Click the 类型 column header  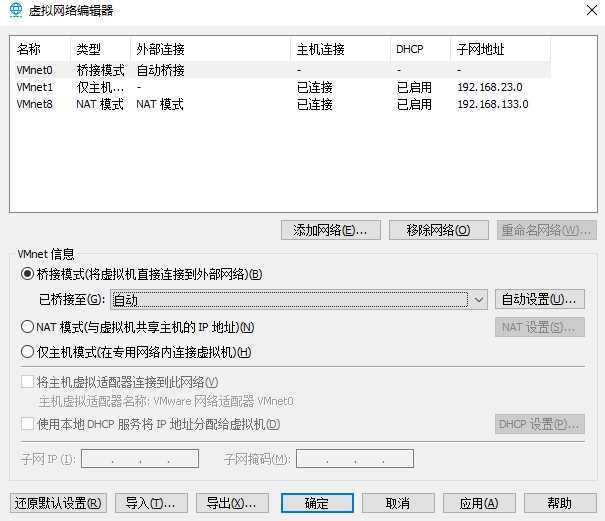tap(88, 49)
